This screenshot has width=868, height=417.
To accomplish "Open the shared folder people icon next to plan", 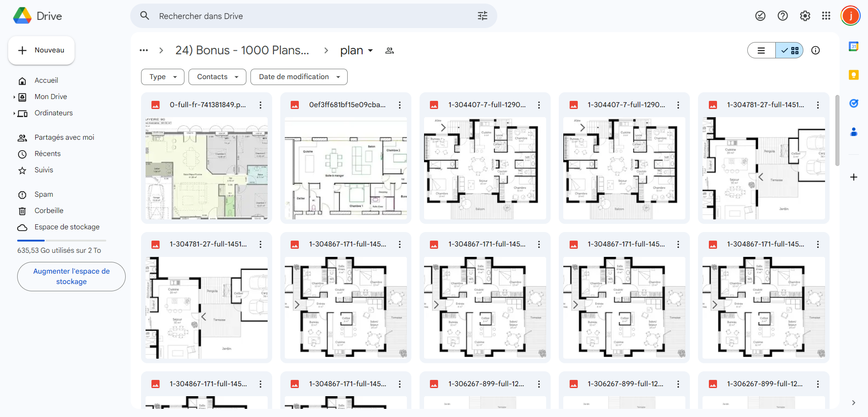I will [x=389, y=51].
